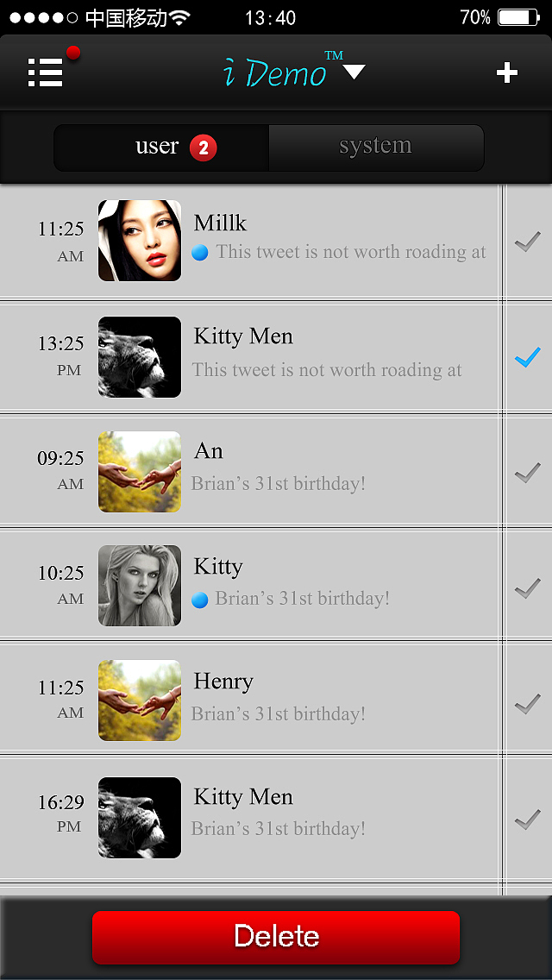The image size is (552, 980).
Task: Click the red Delete button
Action: pos(276,937)
